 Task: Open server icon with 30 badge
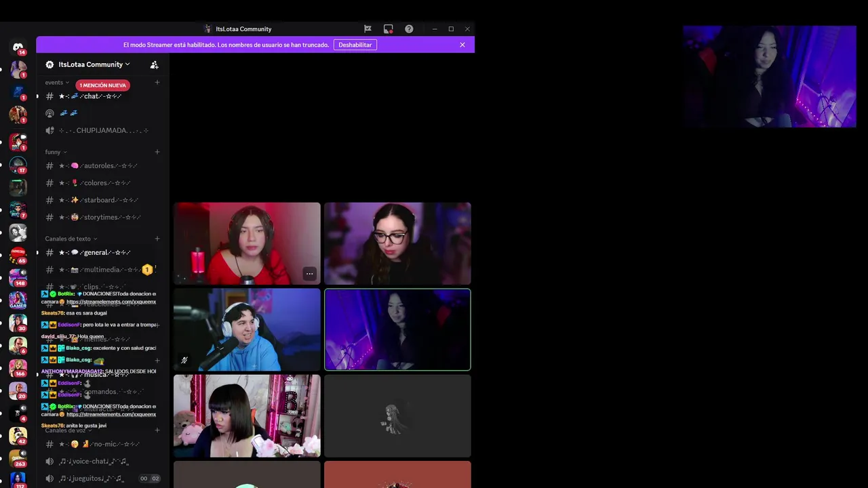pos(18,323)
